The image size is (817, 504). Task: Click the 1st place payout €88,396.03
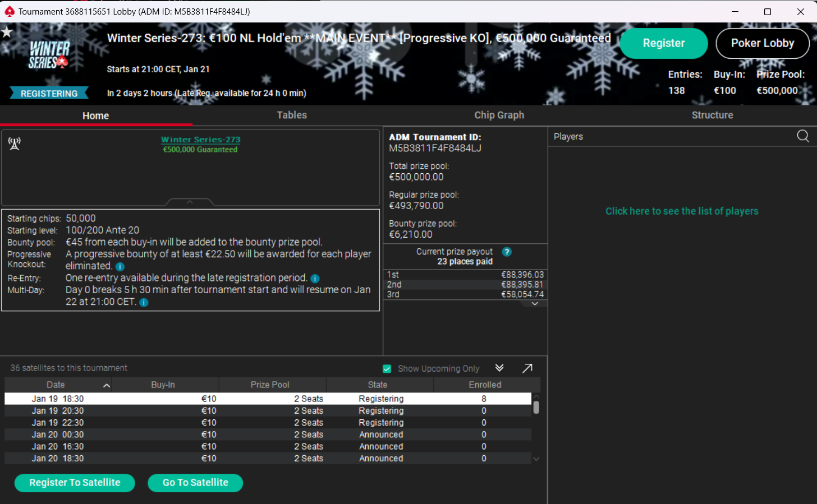pos(522,275)
